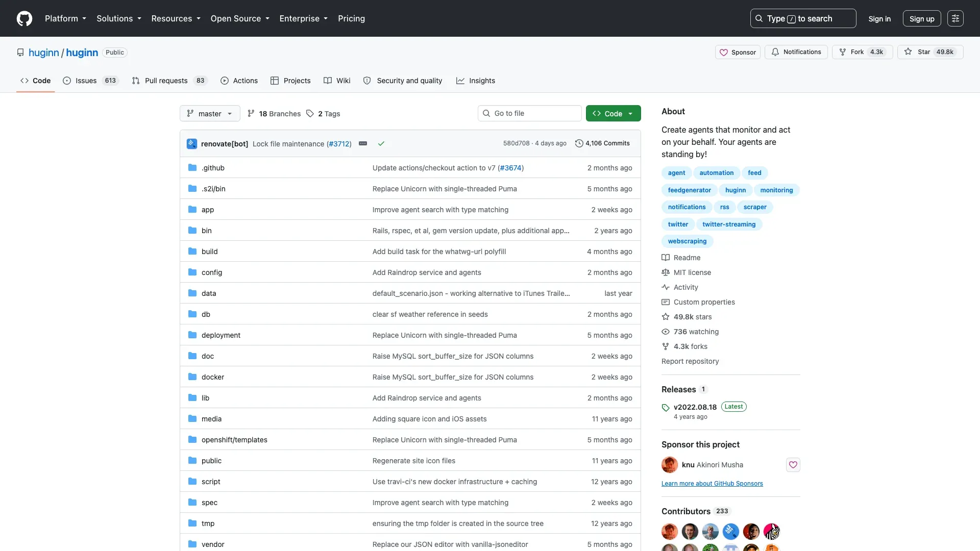Screen dimensions: 980x551
Task: Click the first contributor avatar
Action: point(670,532)
